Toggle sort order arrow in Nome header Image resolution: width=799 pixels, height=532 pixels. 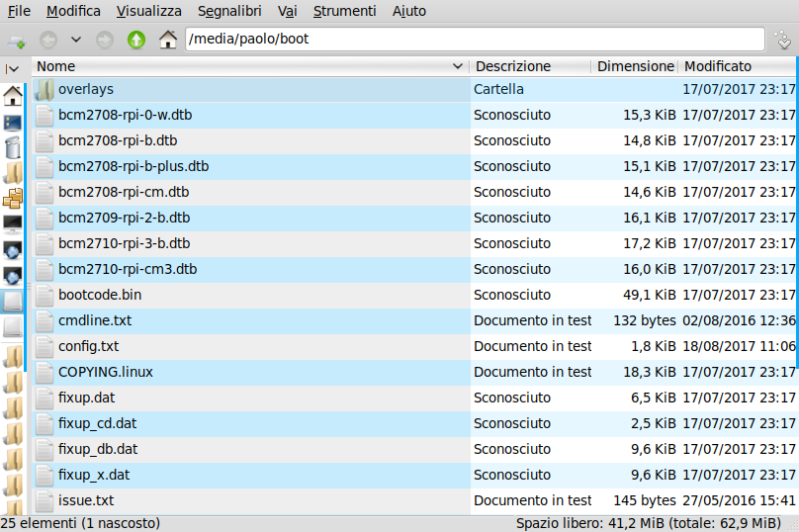click(x=458, y=66)
